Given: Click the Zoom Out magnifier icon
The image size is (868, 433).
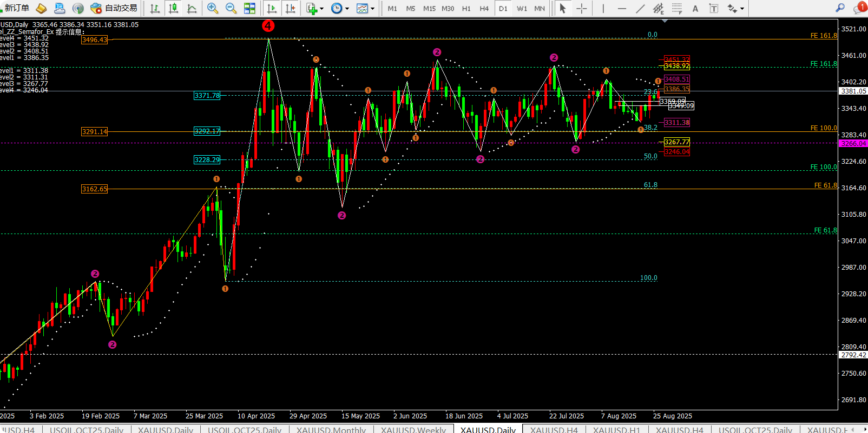Looking at the screenshot, I should (231, 8).
